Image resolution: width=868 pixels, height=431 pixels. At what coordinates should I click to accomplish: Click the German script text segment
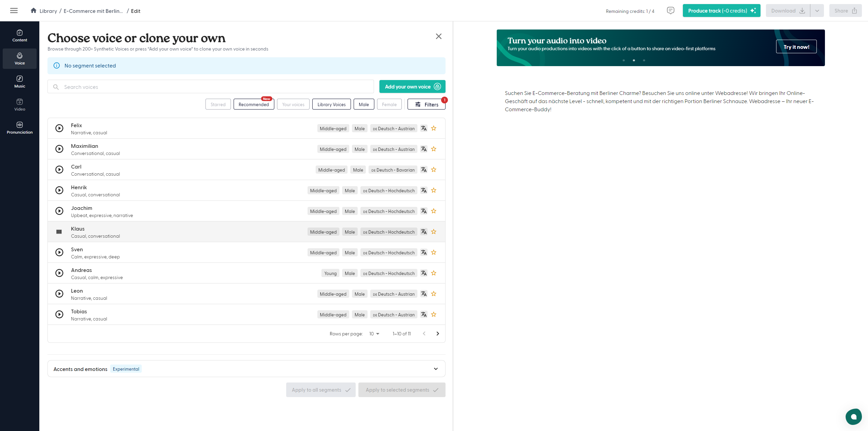659,101
